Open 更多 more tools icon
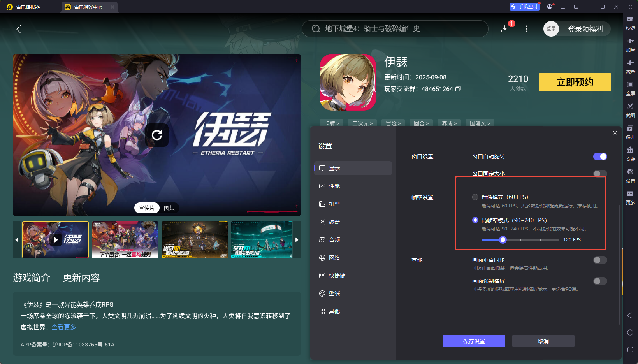 coord(630,197)
